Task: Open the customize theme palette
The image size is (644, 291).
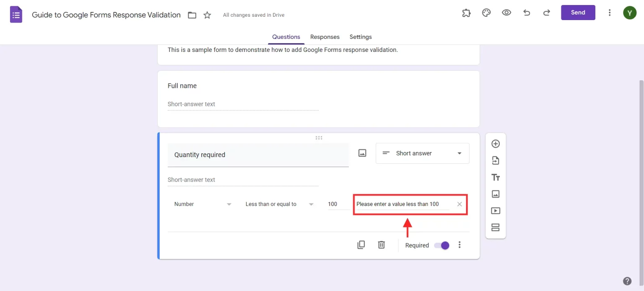Action: click(486, 13)
